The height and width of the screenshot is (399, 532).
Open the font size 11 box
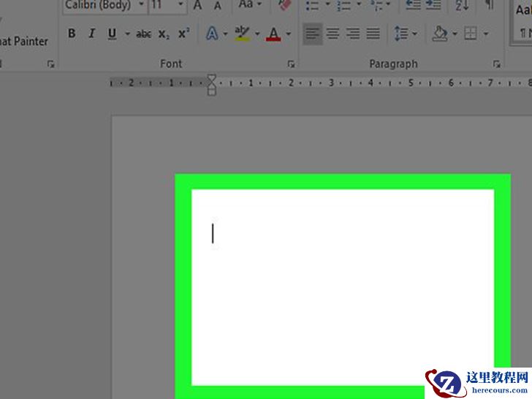(168, 5)
